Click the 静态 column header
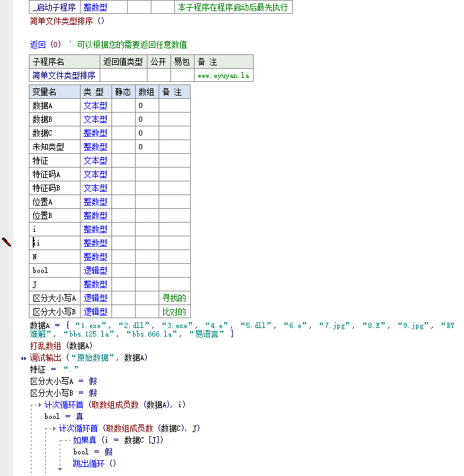 coord(123,92)
